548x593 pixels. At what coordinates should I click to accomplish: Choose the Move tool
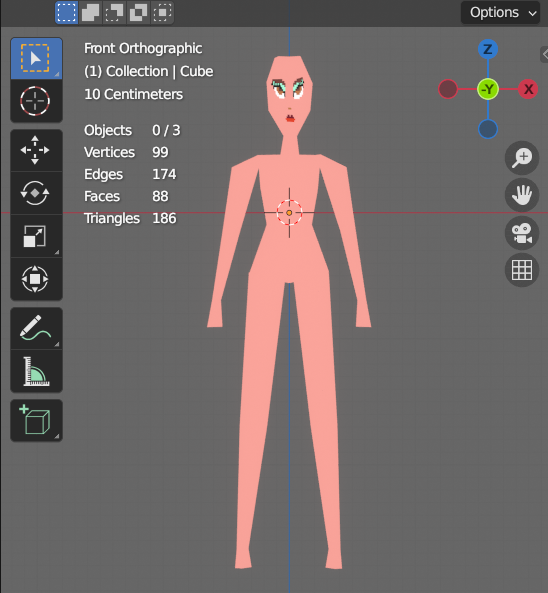[x=36, y=150]
